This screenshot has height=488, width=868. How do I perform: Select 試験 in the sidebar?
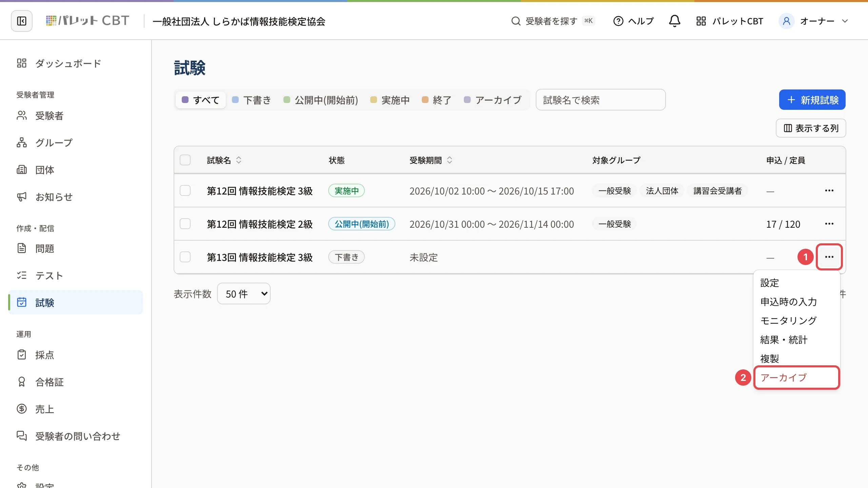click(x=75, y=302)
